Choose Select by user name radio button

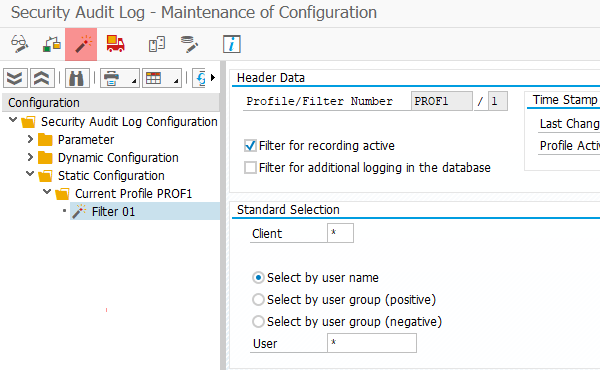point(258,277)
